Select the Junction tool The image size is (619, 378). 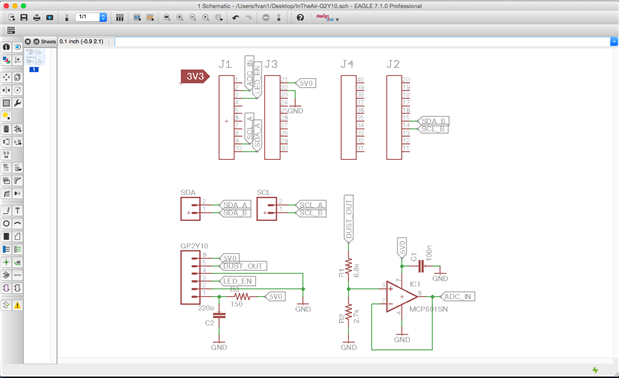click(6, 262)
